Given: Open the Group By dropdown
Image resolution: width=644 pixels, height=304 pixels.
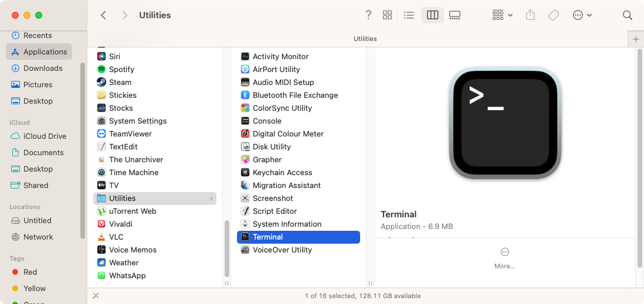Looking at the screenshot, I should [502, 15].
